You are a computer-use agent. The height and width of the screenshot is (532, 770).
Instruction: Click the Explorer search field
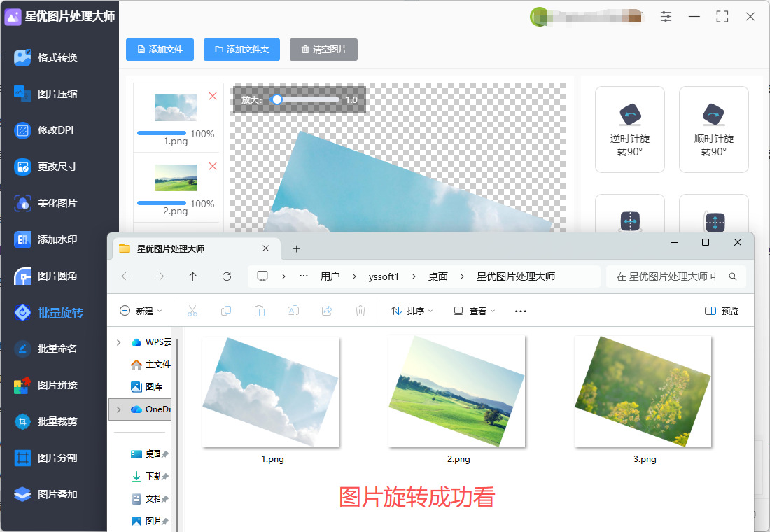(676, 276)
